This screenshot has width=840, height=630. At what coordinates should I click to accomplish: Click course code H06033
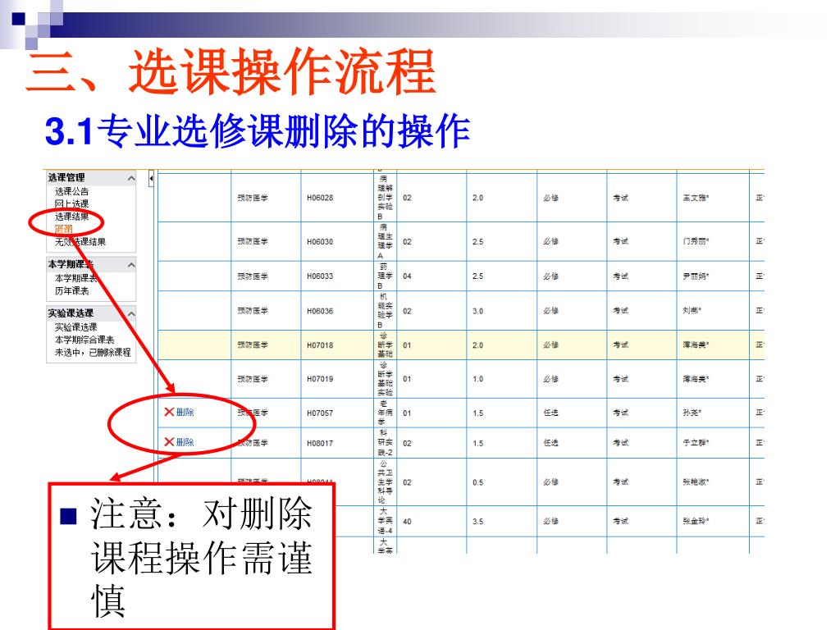(320, 276)
